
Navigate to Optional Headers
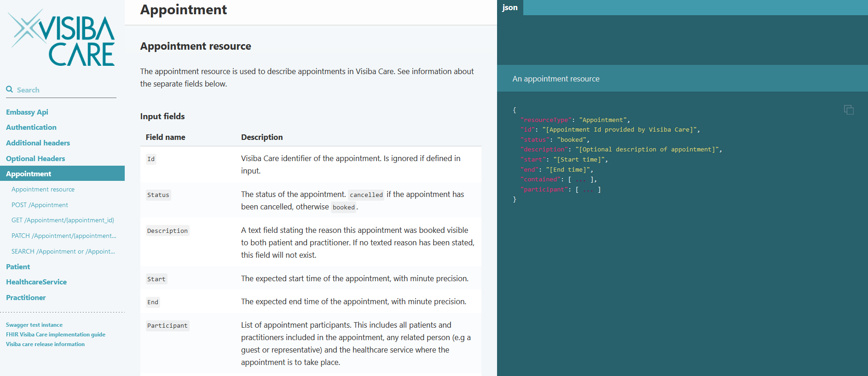(35, 158)
